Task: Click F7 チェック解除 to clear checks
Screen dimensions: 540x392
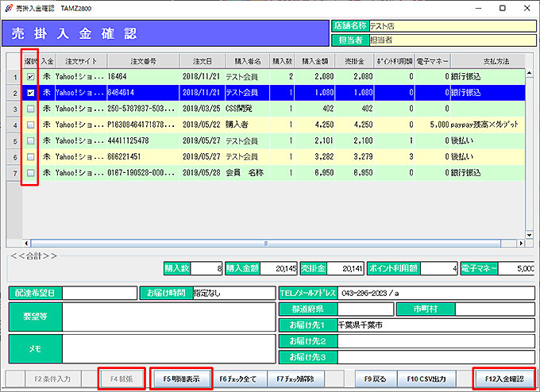Action: pos(296,379)
